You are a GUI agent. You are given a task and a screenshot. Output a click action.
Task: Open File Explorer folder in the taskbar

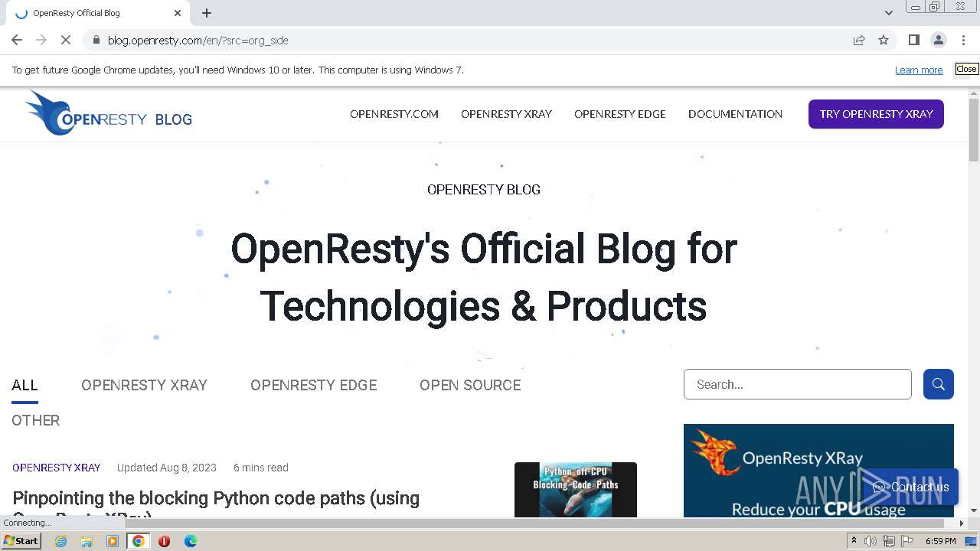87,541
